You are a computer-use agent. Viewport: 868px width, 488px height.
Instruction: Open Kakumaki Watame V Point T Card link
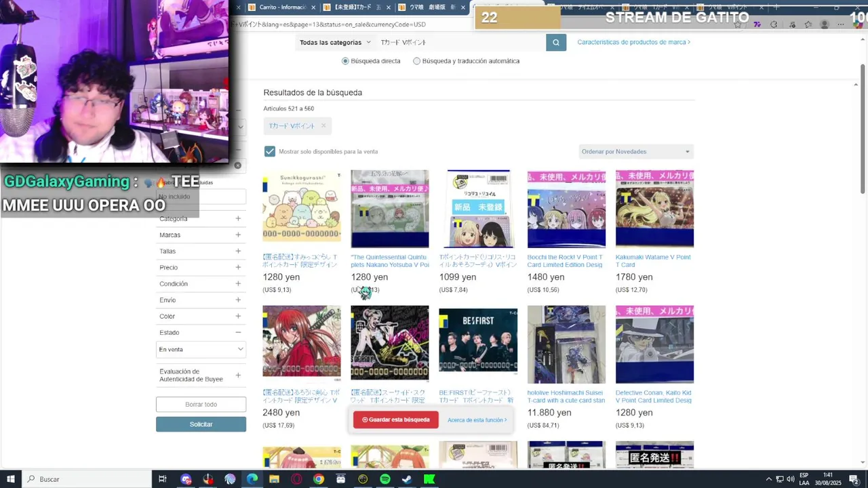[653, 261]
